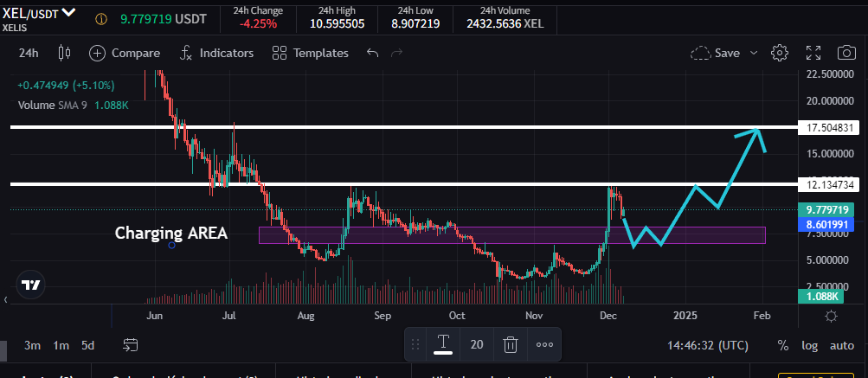Open more options on floating toolbar

544,345
